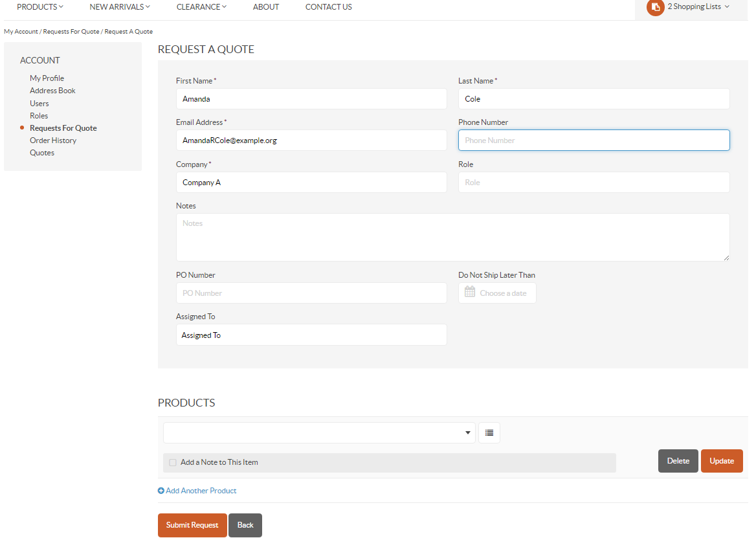Expand the PRODUCTS menu
The image size is (756, 538).
click(x=40, y=6)
